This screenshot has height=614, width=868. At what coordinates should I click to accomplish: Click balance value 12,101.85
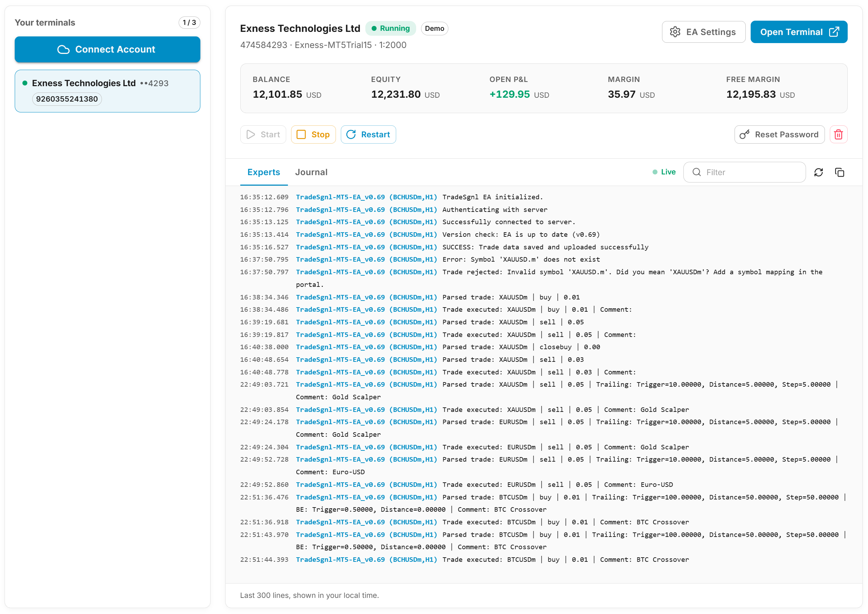[277, 94]
